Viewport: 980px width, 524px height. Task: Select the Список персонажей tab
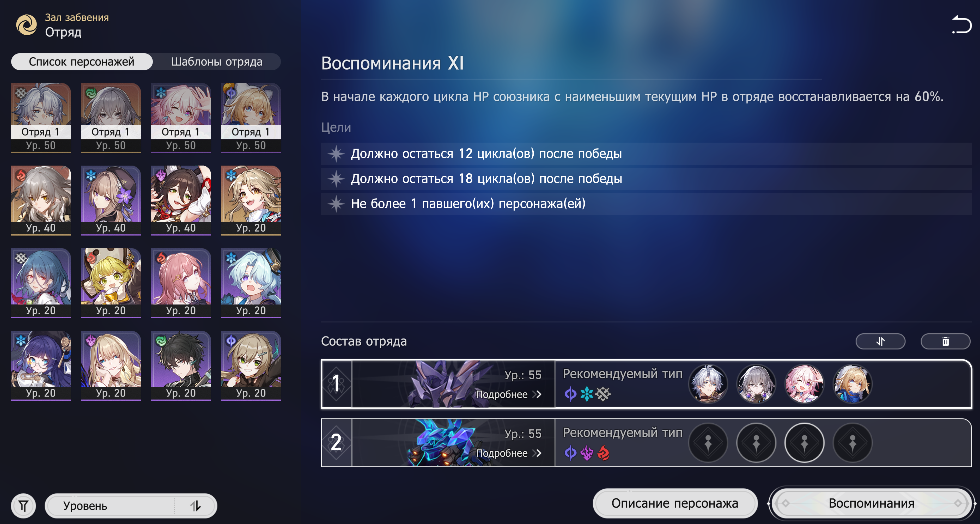click(82, 62)
